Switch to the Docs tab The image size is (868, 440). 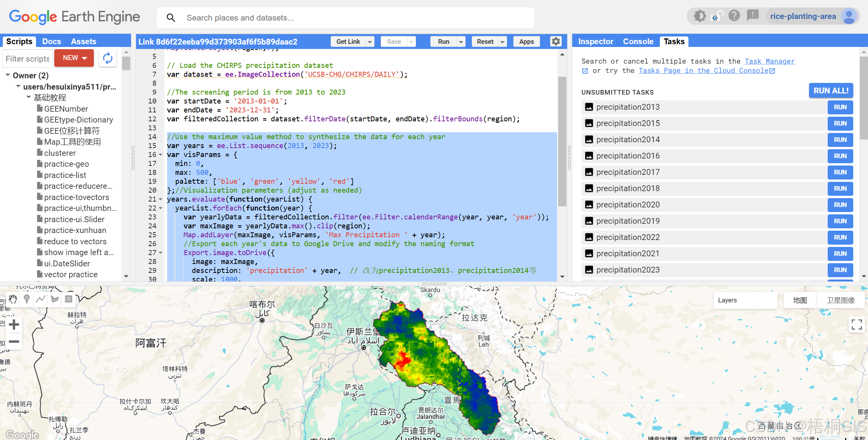tap(52, 41)
